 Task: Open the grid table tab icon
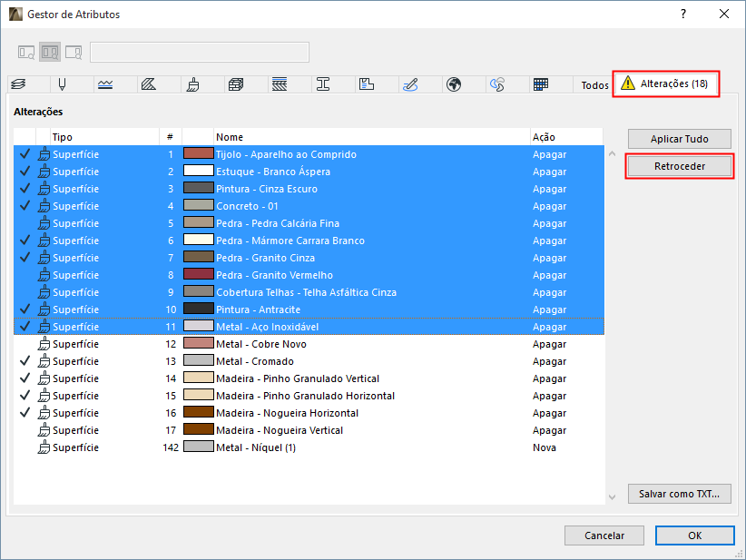541,84
